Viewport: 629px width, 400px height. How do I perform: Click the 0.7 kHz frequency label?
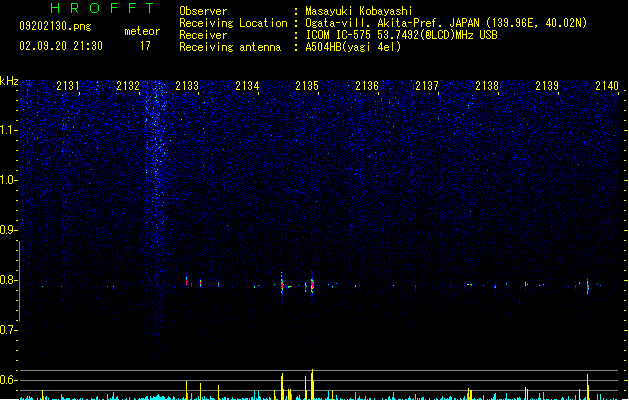(8, 330)
